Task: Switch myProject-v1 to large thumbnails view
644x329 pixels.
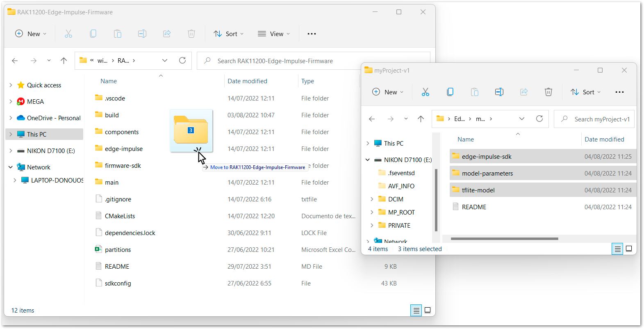Action: pos(629,249)
